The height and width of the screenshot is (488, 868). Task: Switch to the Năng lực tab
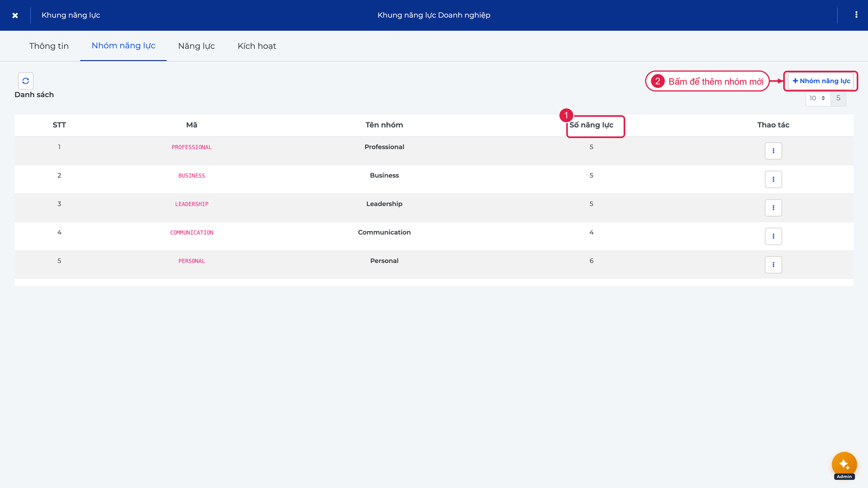click(196, 46)
